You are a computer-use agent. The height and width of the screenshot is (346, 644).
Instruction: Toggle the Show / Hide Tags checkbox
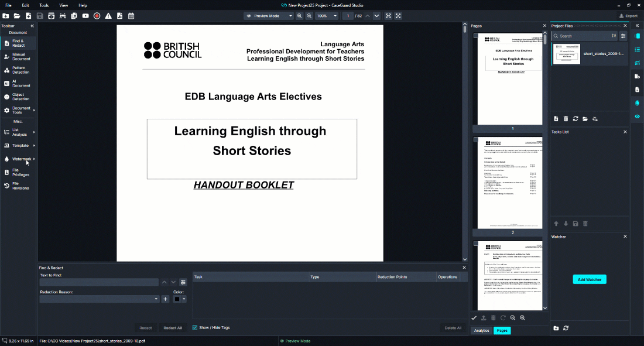pyautogui.click(x=195, y=328)
